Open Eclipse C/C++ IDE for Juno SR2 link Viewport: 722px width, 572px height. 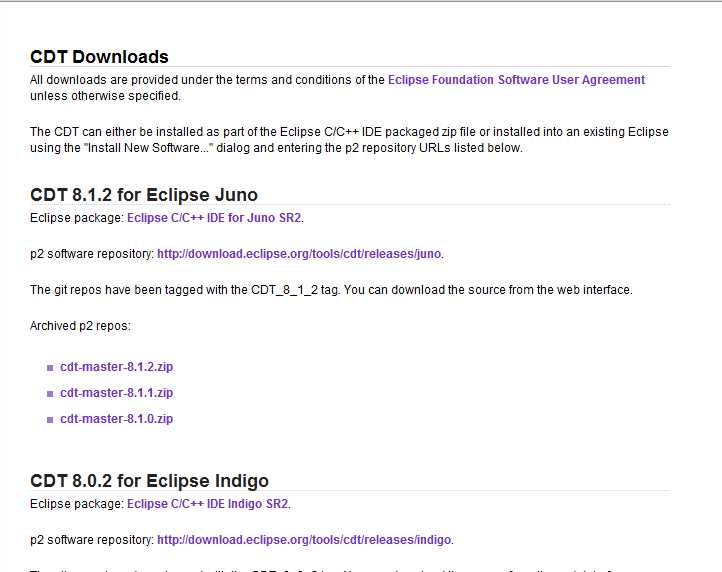pyautogui.click(x=214, y=217)
